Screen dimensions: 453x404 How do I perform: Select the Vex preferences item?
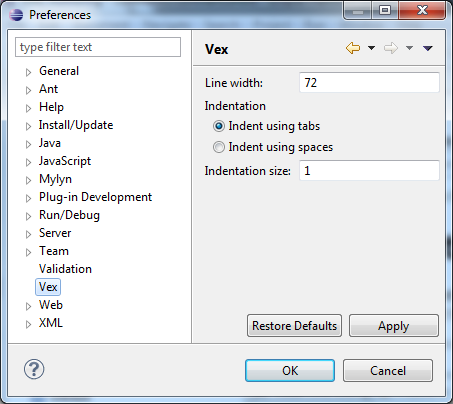click(48, 287)
